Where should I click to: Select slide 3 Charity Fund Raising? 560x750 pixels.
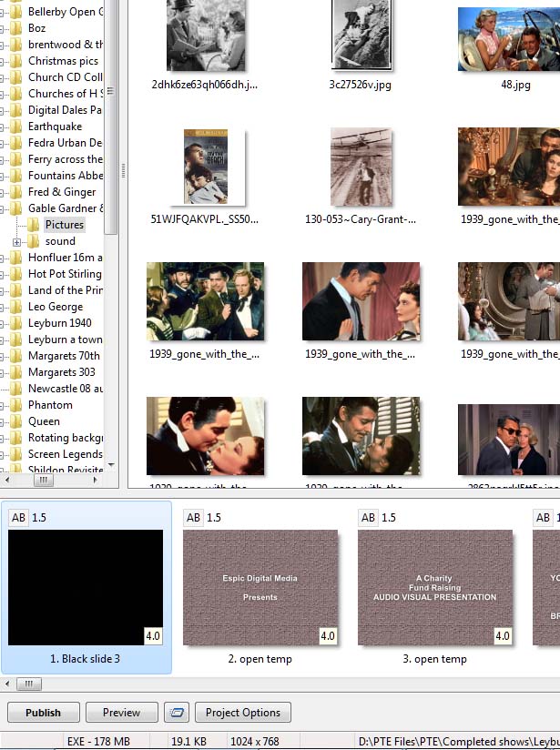pos(435,587)
